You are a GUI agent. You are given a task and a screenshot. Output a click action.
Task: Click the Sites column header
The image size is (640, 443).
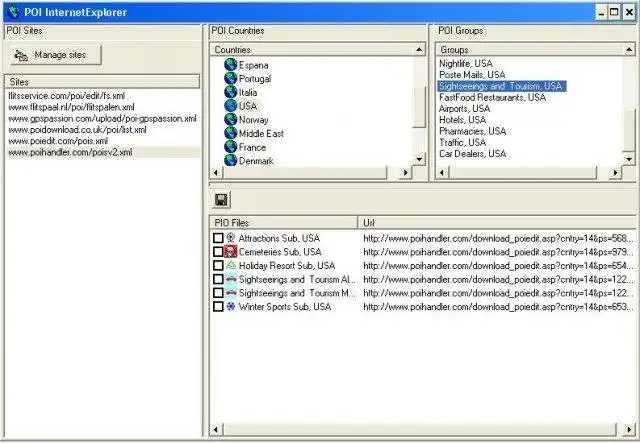[102, 82]
